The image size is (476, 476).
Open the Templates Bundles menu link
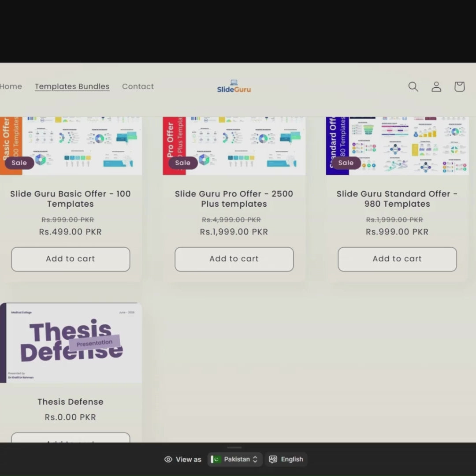point(72,86)
